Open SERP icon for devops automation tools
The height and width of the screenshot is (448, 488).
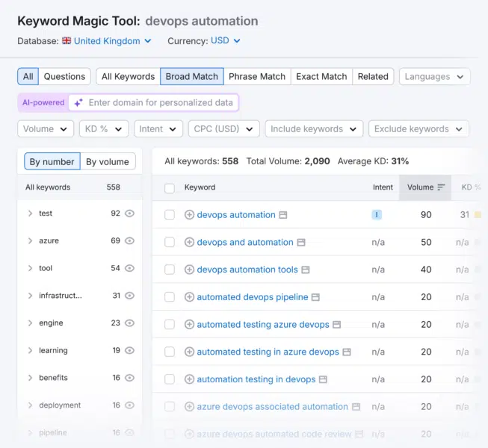click(306, 270)
